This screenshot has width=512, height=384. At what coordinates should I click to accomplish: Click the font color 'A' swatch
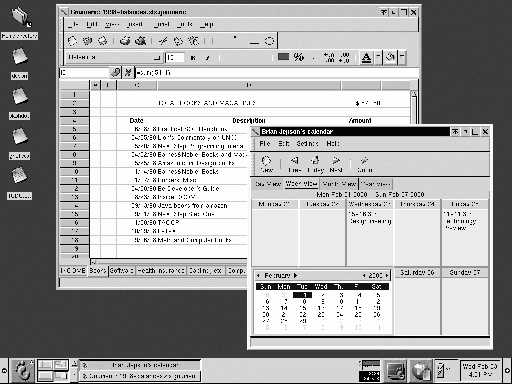click(366, 58)
